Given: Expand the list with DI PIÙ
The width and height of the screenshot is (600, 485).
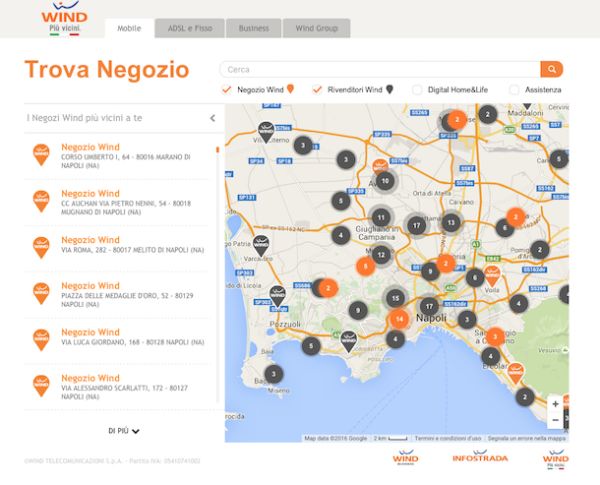Looking at the screenshot, I should [124, 431].
